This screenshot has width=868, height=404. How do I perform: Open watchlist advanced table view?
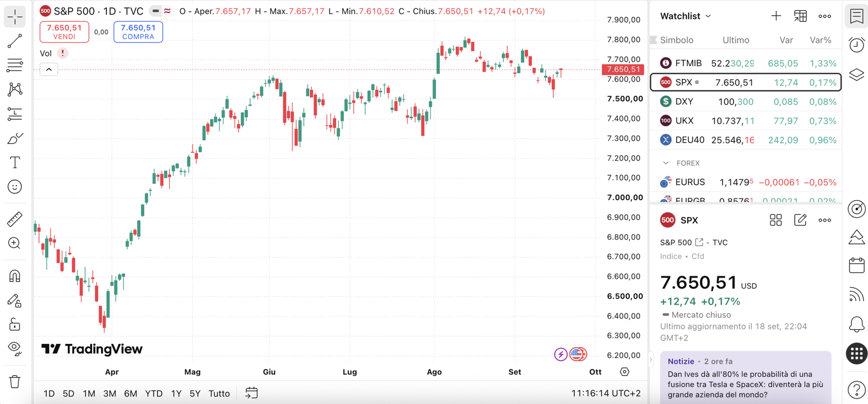tap(800, 16)
